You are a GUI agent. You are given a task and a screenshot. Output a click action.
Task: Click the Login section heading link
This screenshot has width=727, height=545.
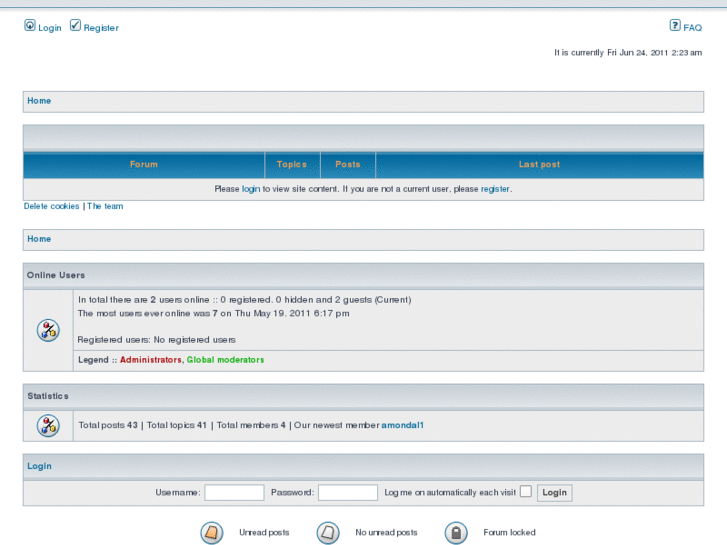tap(39, 466)
